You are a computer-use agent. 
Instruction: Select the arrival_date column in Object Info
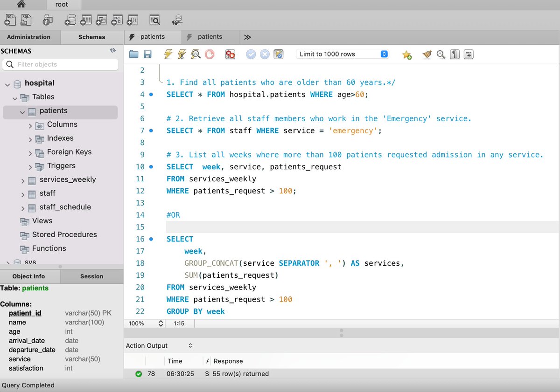[x=27, y=340]
